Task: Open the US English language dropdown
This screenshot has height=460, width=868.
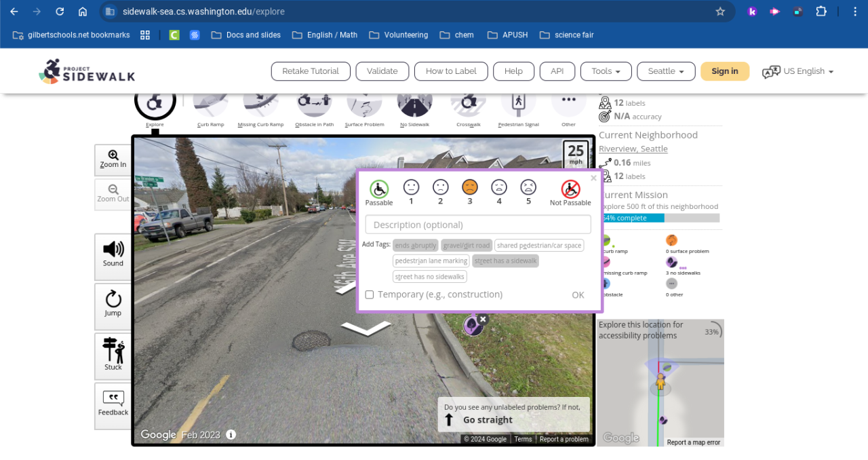Action: point(797,71)
